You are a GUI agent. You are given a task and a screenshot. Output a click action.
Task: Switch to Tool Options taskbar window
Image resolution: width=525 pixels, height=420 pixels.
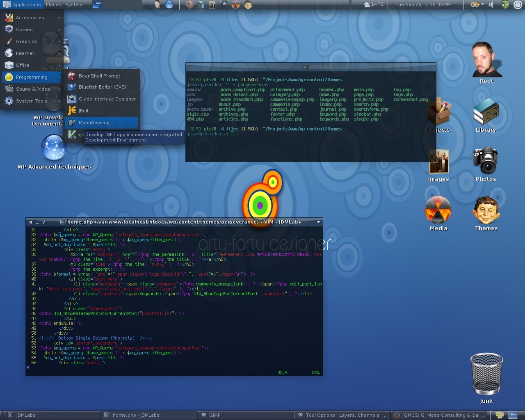[342, 415]
